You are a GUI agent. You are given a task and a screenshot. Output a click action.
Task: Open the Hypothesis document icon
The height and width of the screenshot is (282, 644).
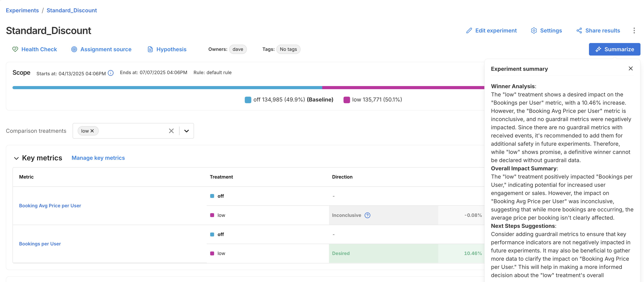(x=150, y=49)
